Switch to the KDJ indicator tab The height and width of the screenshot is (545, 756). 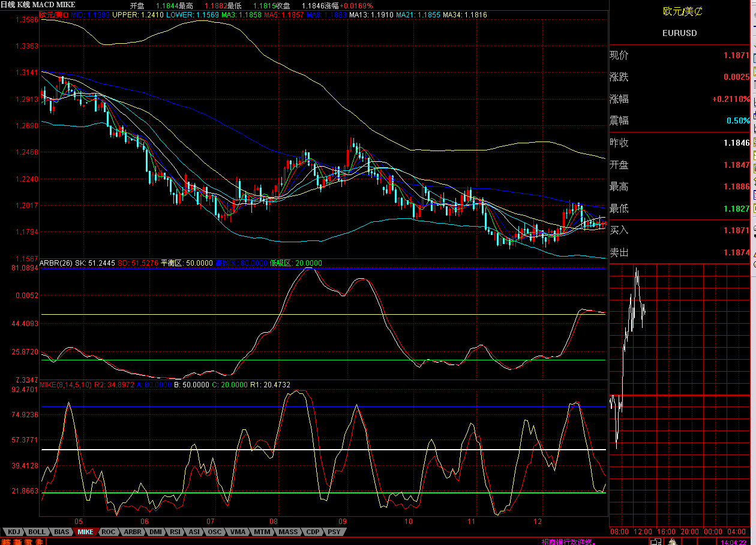tap(14, 532)
